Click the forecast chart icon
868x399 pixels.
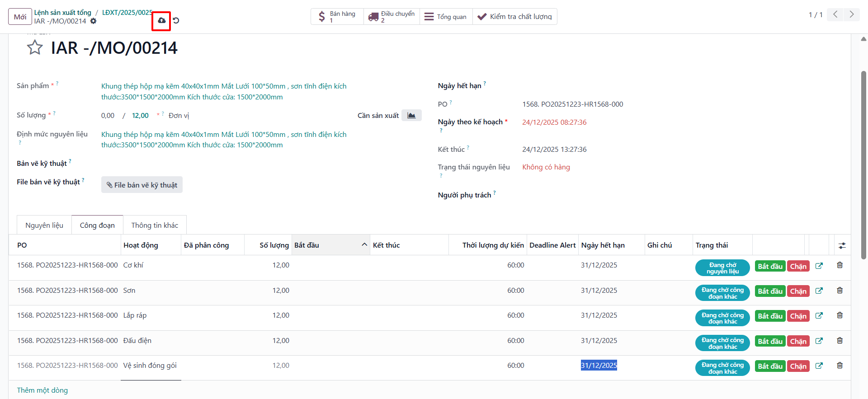(x=411, y=115)
